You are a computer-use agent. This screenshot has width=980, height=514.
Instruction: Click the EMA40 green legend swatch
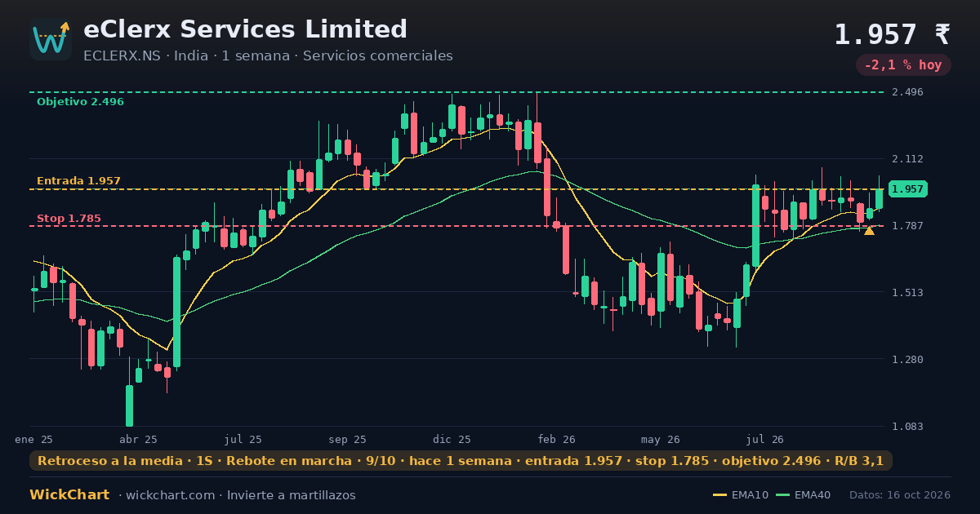[782, 495]
